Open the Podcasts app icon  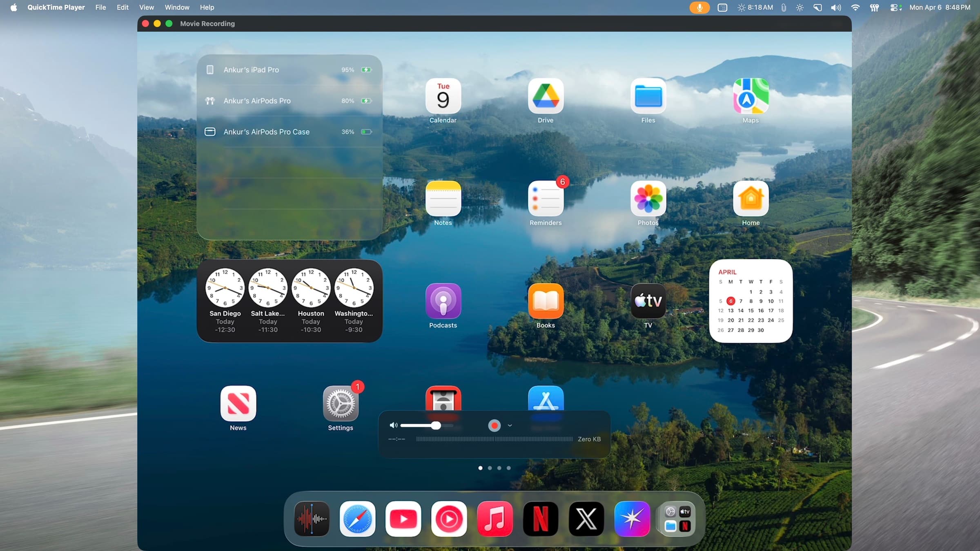pyautogui.click(x=443, y=301)
